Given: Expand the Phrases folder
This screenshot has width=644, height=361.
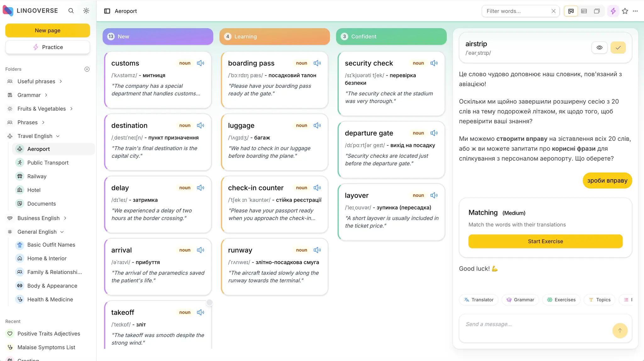Looking at the screenshot, I should (x=43, y=122).
